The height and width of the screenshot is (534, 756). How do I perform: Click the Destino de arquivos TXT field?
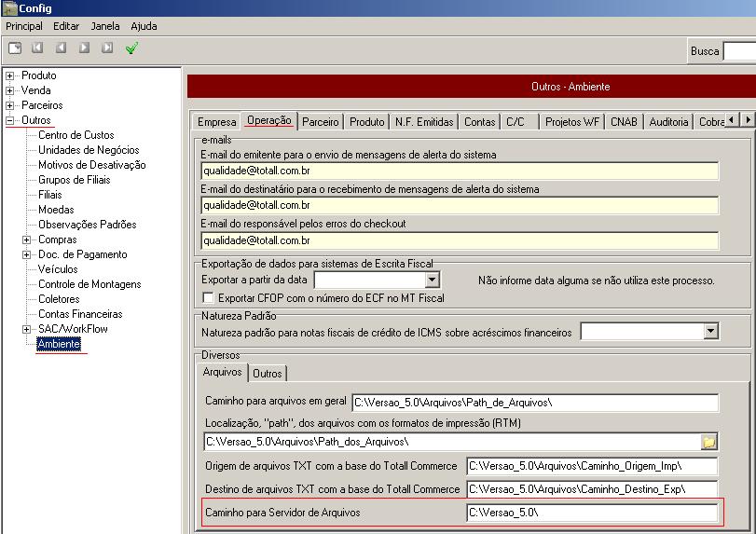click(x=593, y=489)
